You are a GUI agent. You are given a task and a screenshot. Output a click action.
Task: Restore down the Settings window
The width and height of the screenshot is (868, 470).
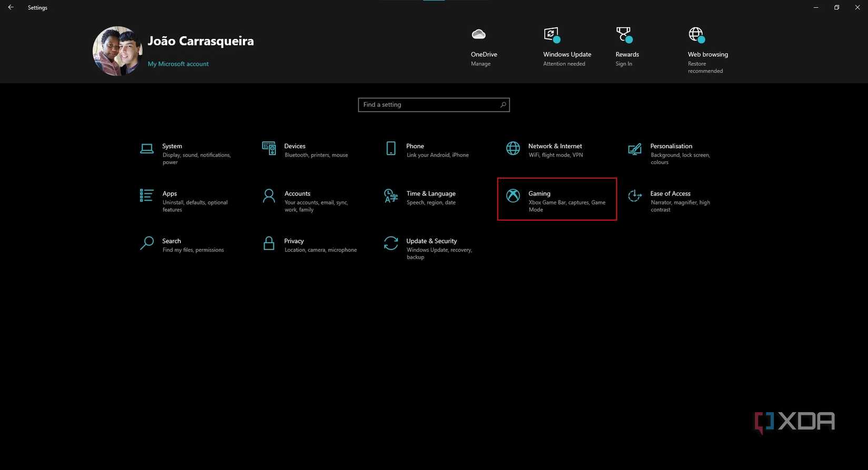click(x=836, y=7)
